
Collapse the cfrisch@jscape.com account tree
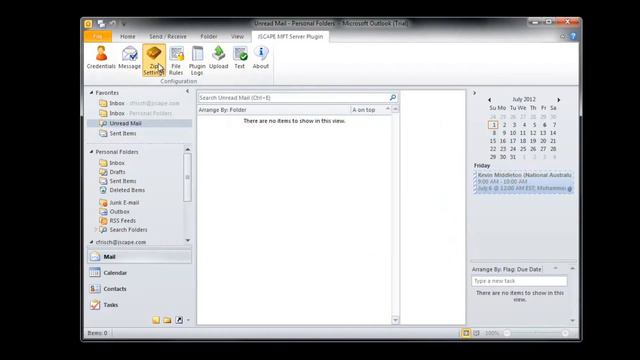coord(91,242)
